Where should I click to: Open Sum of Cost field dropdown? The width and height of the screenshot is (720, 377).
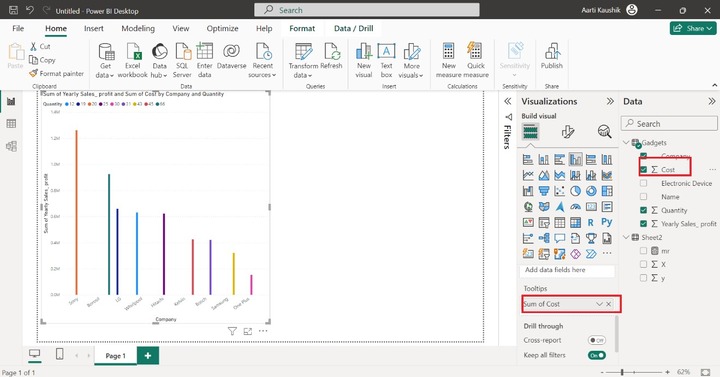(x=599, y=304)
